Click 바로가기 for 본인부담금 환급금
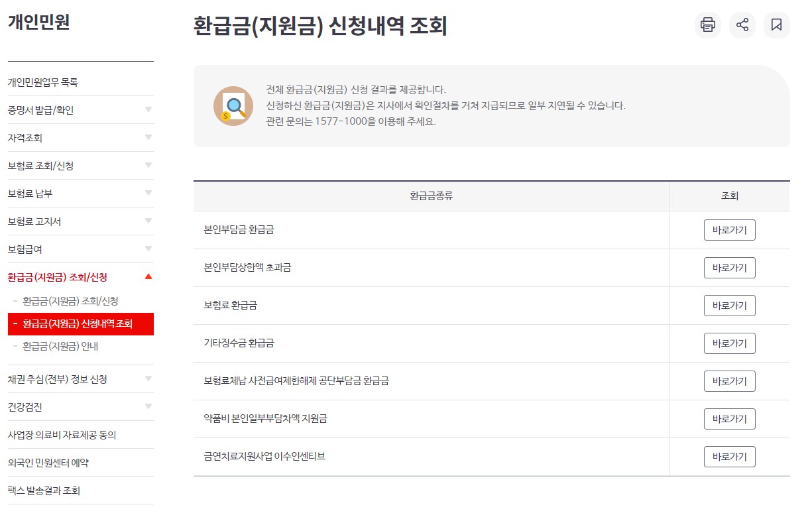Viewport: 812px width, 521px height. (x=730, y=230)
